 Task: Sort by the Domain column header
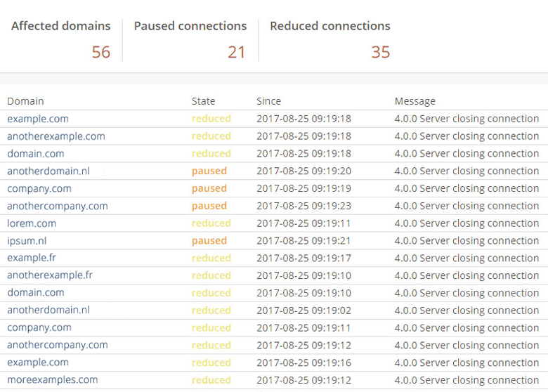(25, 101)
